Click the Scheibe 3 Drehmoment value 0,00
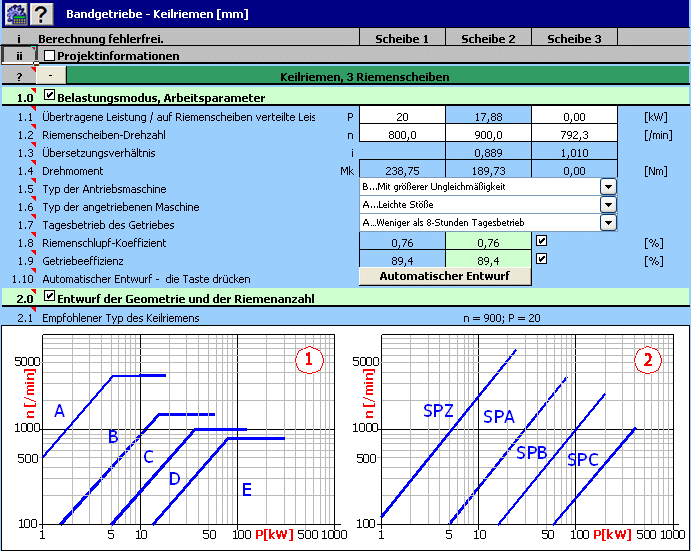The height and width of the screenshot is (551, 691). click(574, 171)
